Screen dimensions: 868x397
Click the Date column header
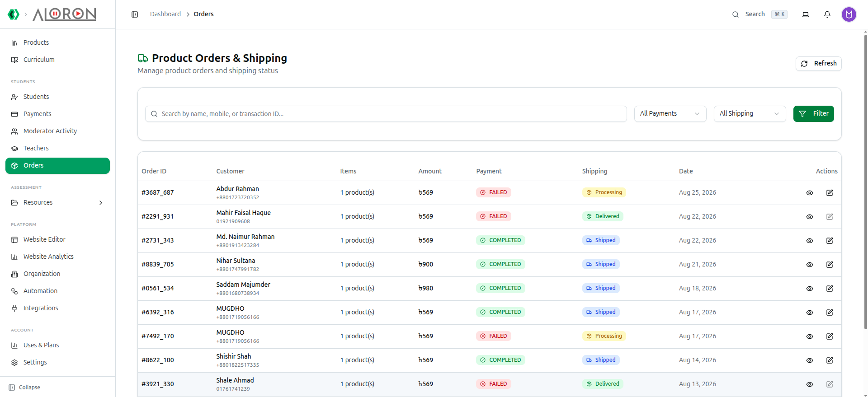tap(685, 172)
